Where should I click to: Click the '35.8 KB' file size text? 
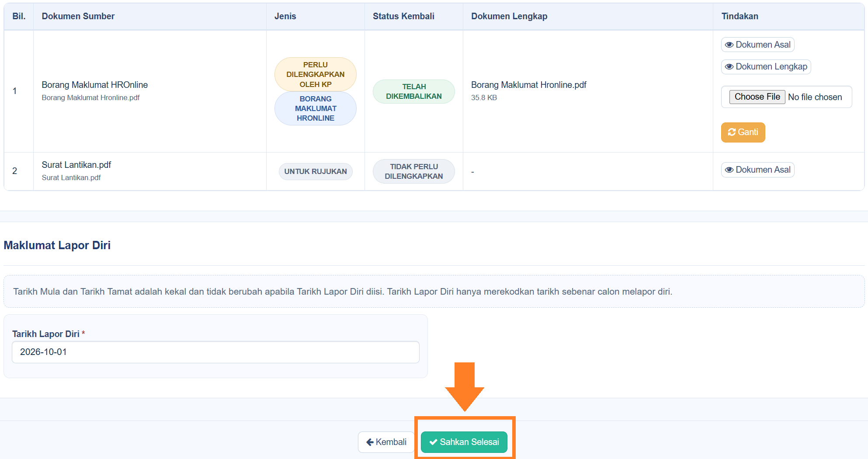(x=484, y=97)
